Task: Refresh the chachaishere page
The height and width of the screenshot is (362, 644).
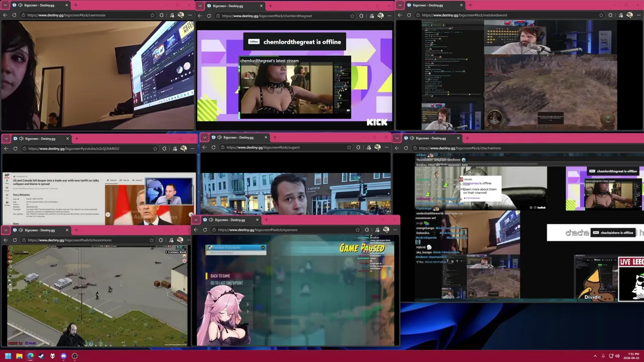Action: [x=406, y=148]
